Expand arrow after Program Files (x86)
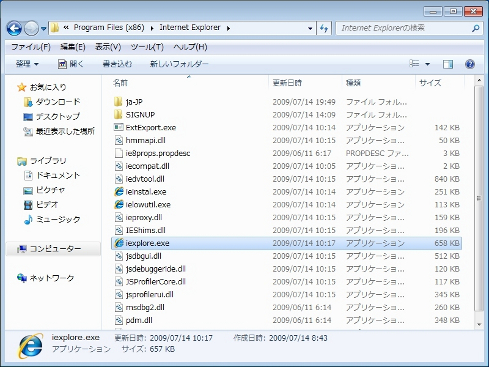Screen dimensions: 489x367 [152, 28]
